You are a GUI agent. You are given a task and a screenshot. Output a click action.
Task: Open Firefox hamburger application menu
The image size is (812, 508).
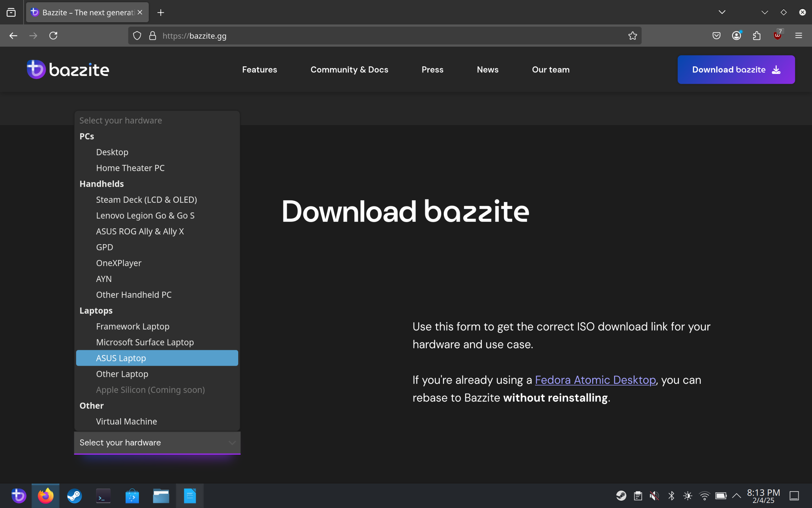pos(799,36)
